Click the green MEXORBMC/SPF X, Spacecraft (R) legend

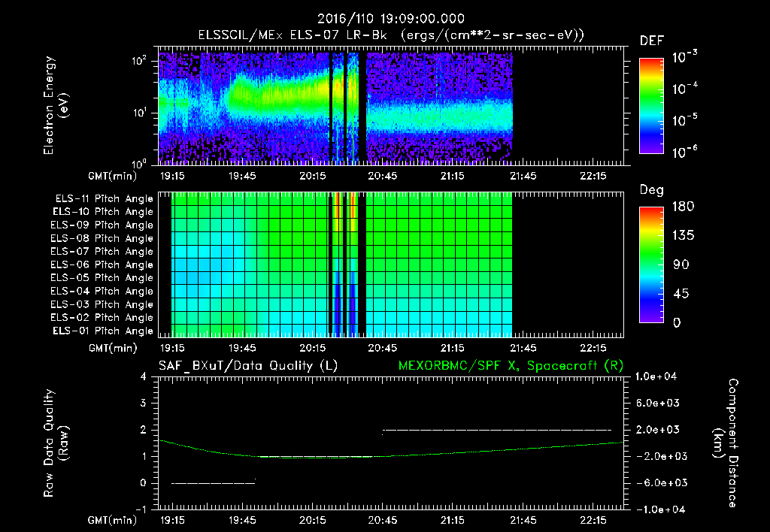click(511, 366)
